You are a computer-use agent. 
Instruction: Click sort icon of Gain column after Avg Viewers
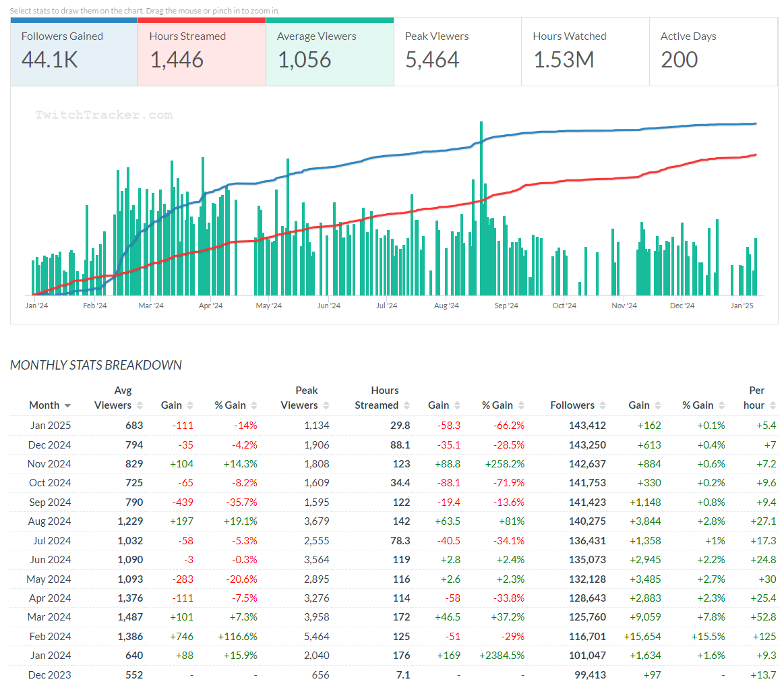tap(190, 405)
